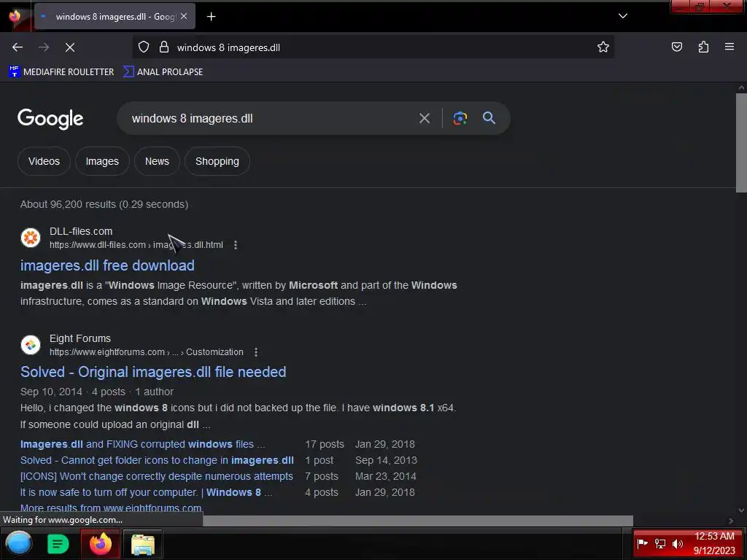The width and height of the screenshot is (747, 560).
Task: Open network tray icon
Action: pos(659,543)
